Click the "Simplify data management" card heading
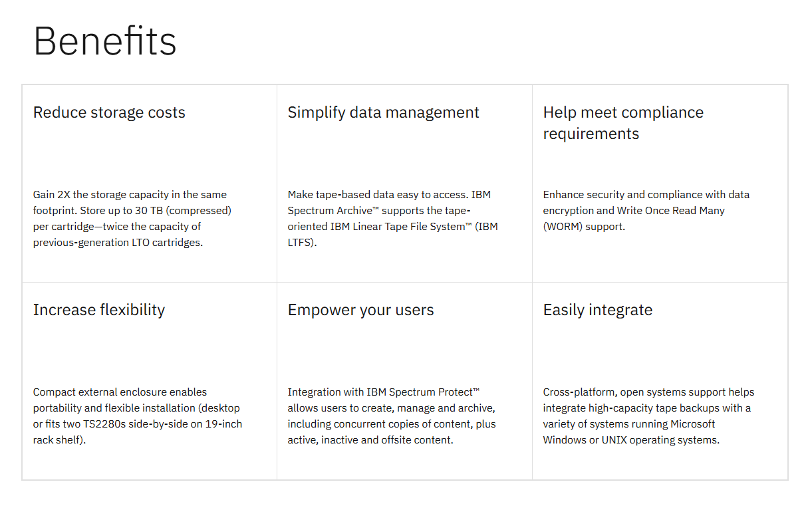This screenshot has width=812, height=508. [383, 112]
